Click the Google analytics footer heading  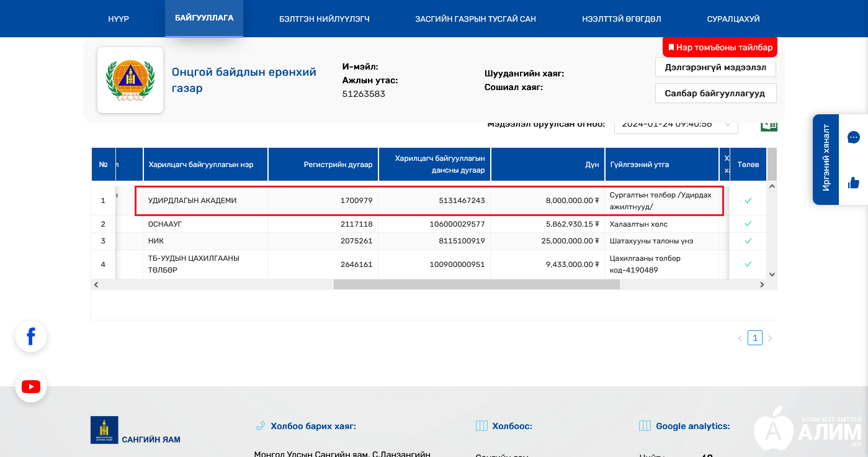coord(693,426)
